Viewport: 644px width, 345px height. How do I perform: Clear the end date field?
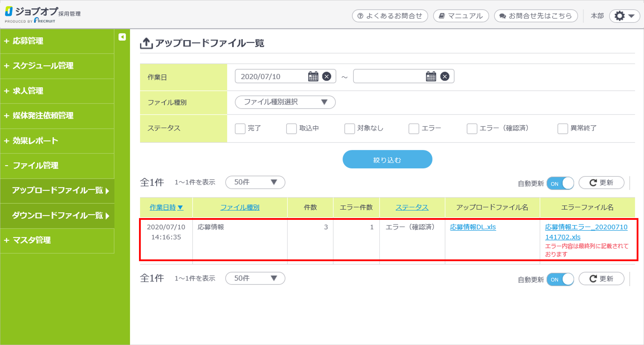coord(445,77)
